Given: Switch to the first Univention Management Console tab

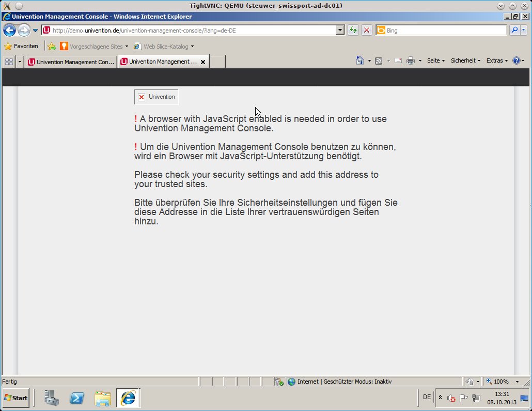Looking at the screenshot, I should tap(71, 62).
